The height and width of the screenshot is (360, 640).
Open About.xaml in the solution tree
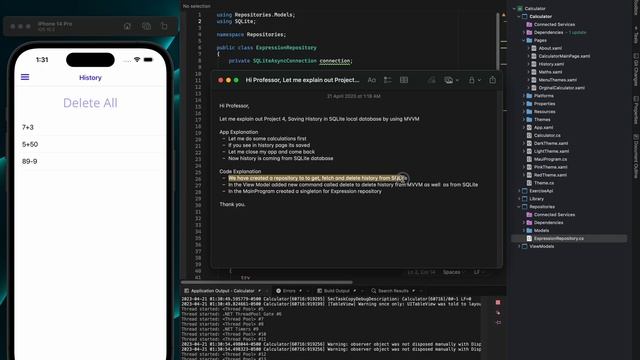coord(550,48)
